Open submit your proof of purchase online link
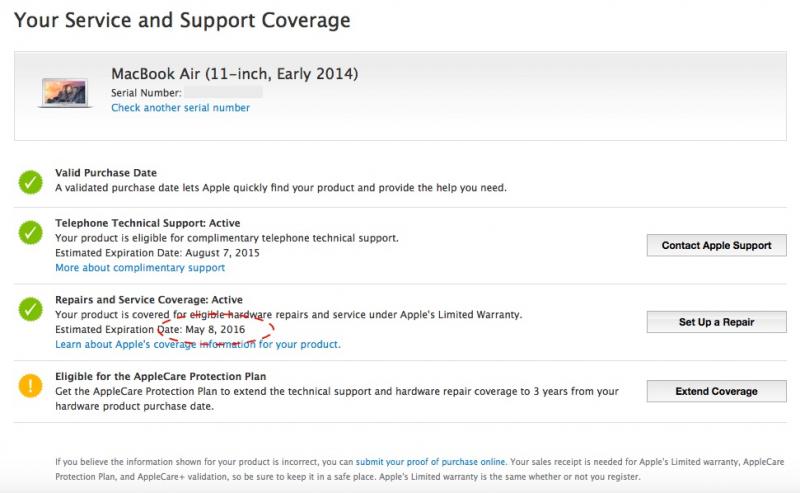800x493 pixels. [x=430, y=462]
